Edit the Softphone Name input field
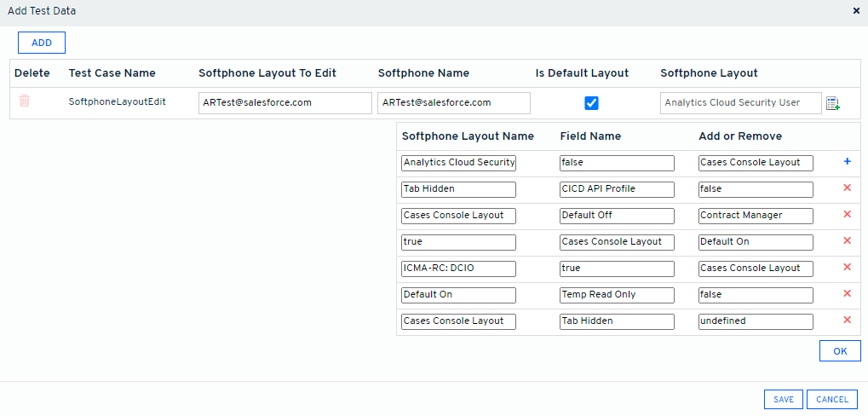Screen dimensions: 868x416 (453, 102)
